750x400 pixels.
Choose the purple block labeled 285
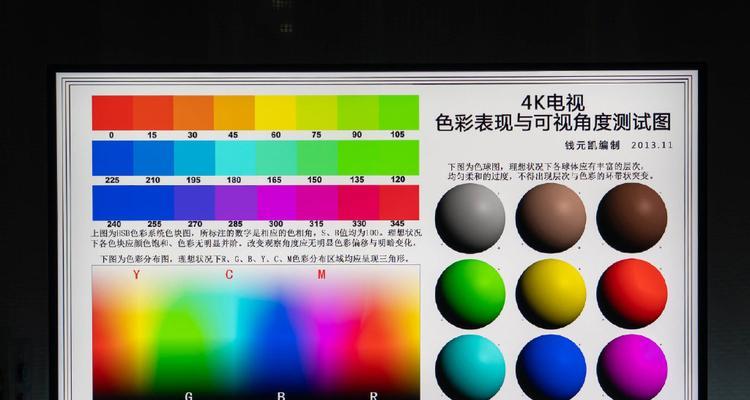click(x=236, y=203)
